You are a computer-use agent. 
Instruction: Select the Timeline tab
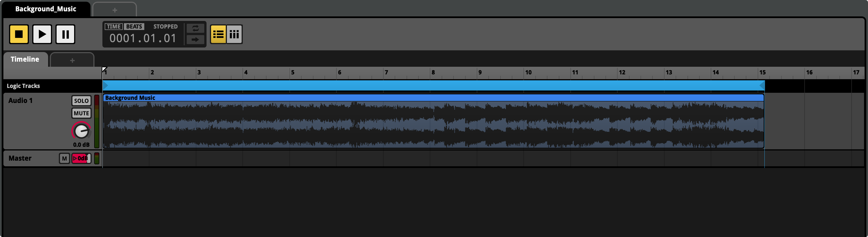(25, 59)
